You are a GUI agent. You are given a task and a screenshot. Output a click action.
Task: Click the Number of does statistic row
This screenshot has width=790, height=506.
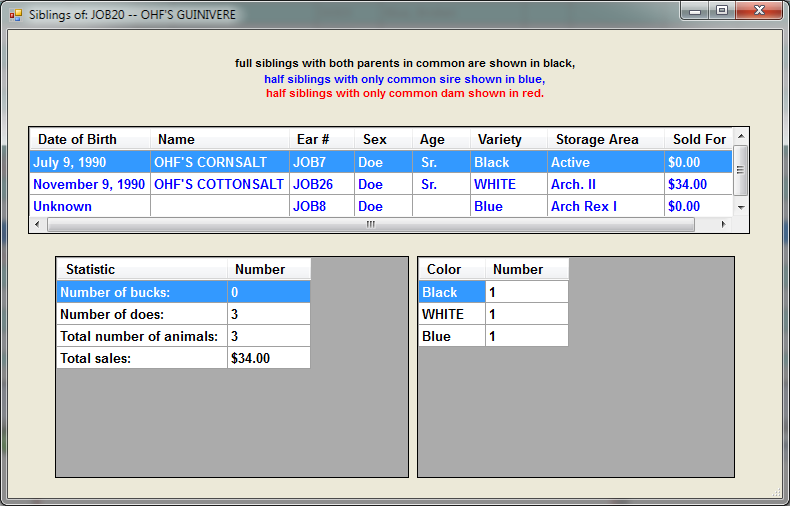[140, 314]
